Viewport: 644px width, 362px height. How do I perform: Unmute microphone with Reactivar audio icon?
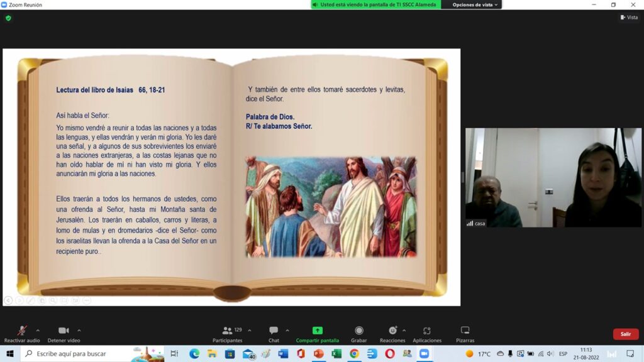point(22,331)
